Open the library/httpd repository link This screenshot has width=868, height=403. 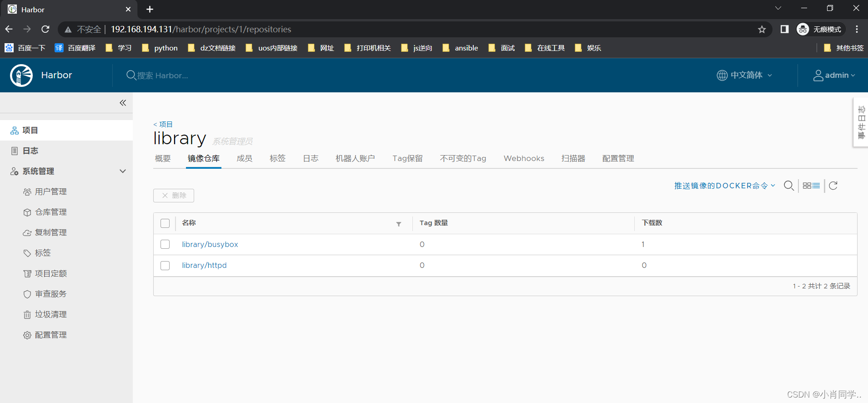[204, 265]
